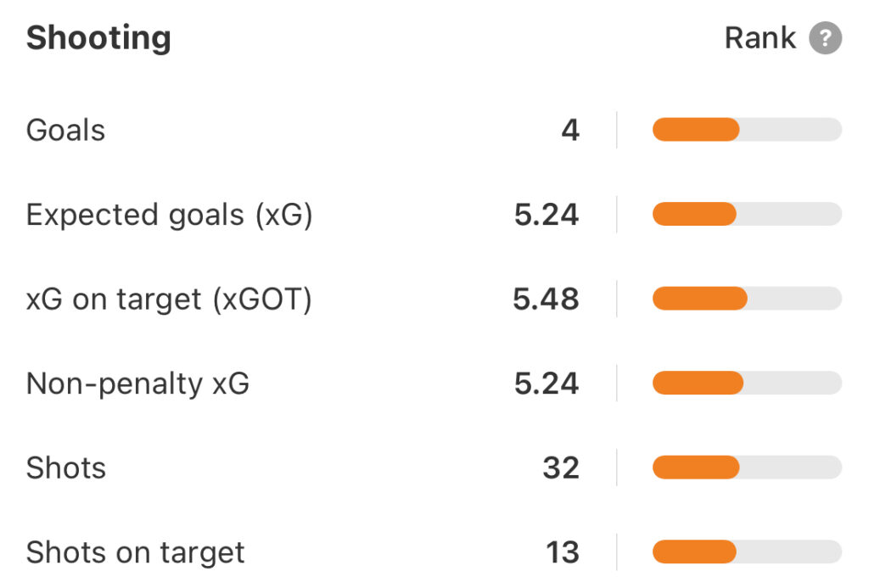
Task: Select the Expected goals (xG) label
Action: (170, 215)
